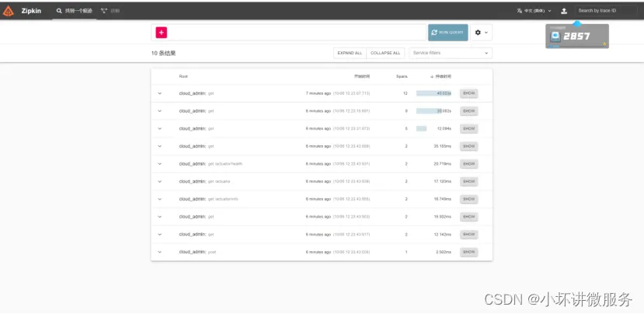This screenshot has height=314, width=644.
Task: Click the pink plus add-criterion button
Action: pyautogui.click(x=162, y=33)
